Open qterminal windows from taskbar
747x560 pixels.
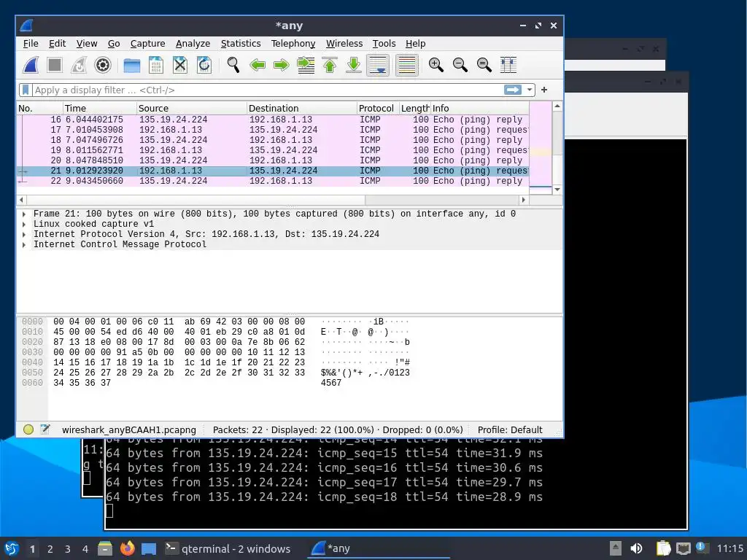coord(228,548)
